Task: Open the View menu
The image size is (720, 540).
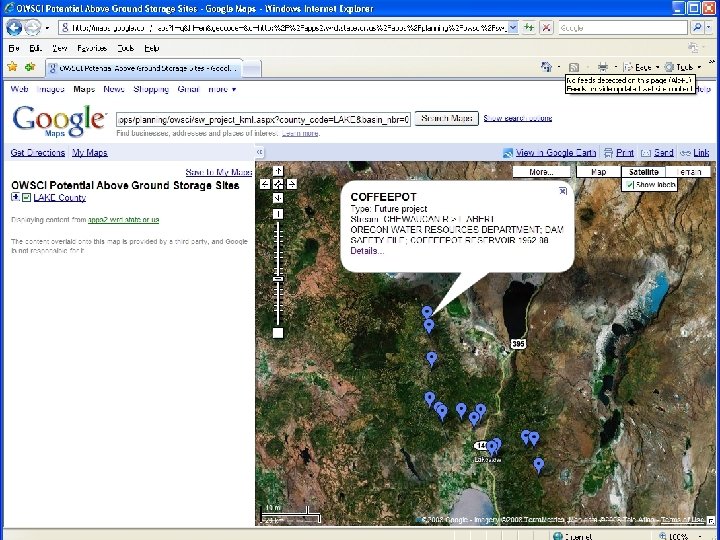Action: click(x=59, y=48)
